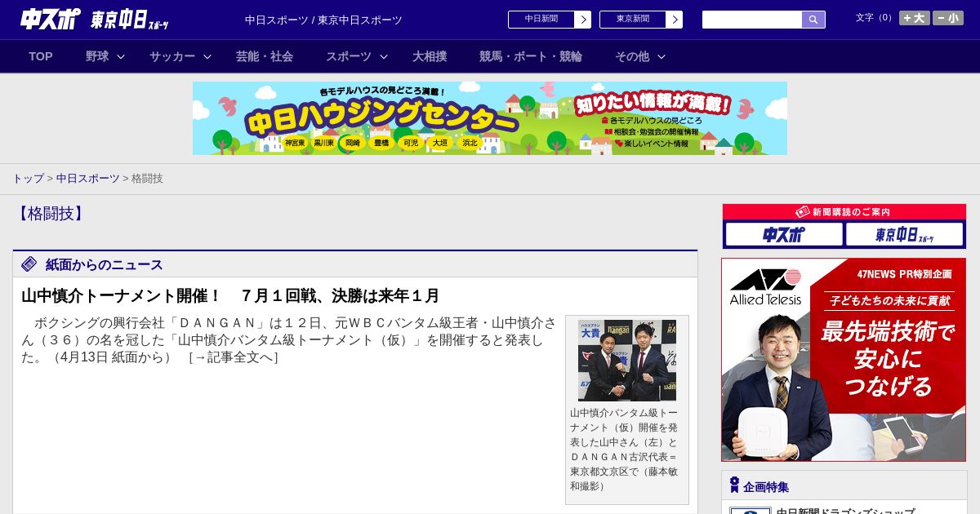The width and height of the screenshot is (980, 514).
Task: Expand the サッカー dropdown chevron
Action: [x=207, y=57]
